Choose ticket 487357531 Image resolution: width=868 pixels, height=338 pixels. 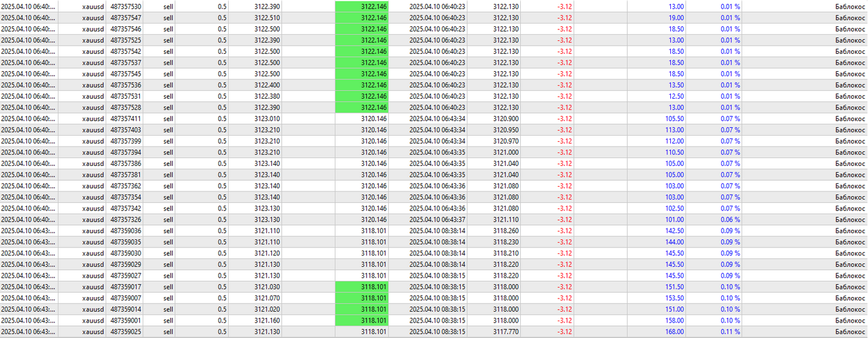126,96
